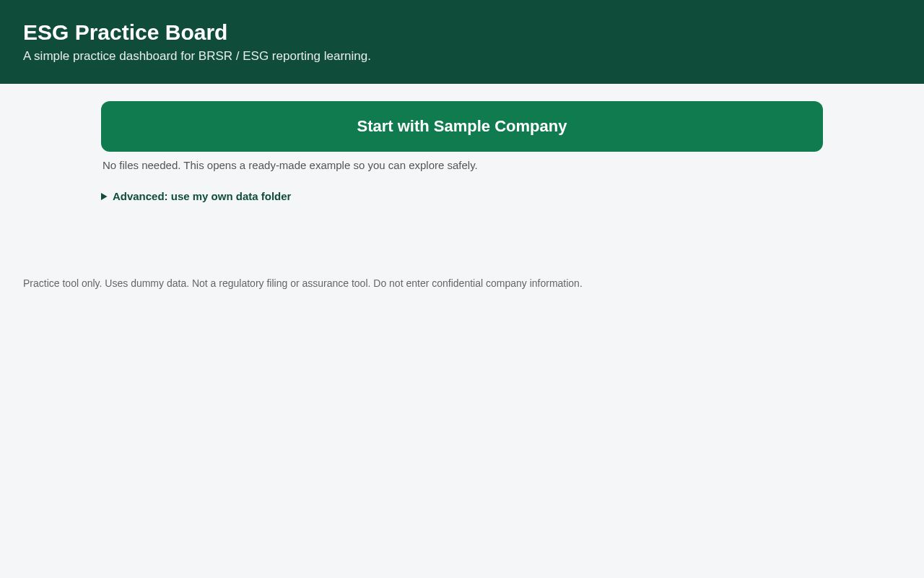Open 'Advanced: use my own data folder'
924x578 pixels.
click(x=196, y=197)
